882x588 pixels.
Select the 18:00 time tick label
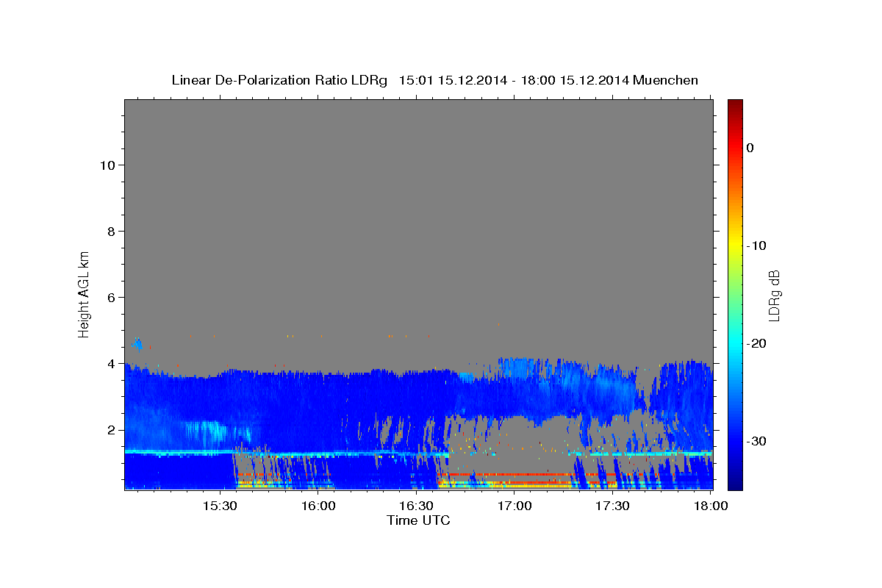point(710,506)
